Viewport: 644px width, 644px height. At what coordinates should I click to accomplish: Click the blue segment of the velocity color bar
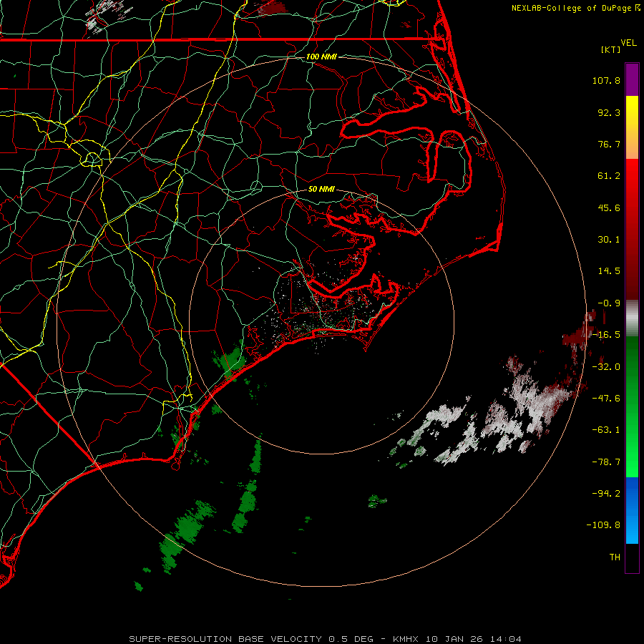point(632,510)
